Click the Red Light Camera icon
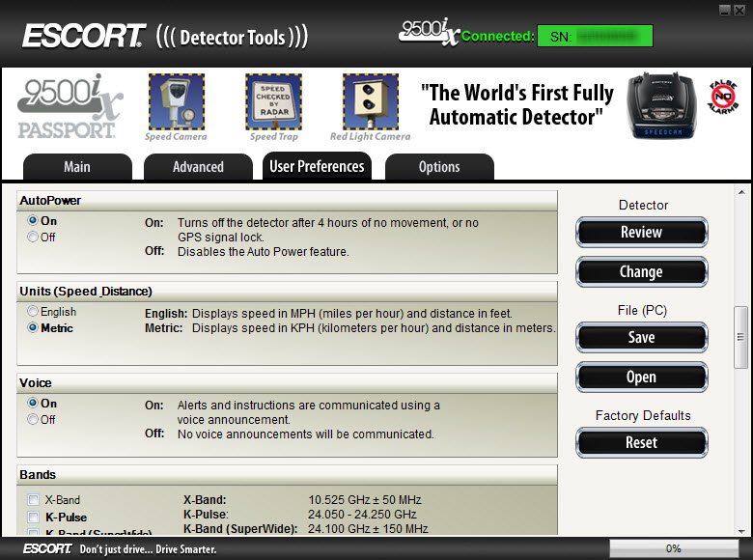 coord(370,102)
